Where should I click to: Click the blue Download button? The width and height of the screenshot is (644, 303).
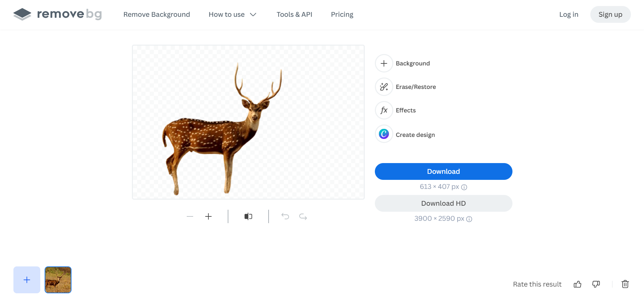(x=443, y=171)
